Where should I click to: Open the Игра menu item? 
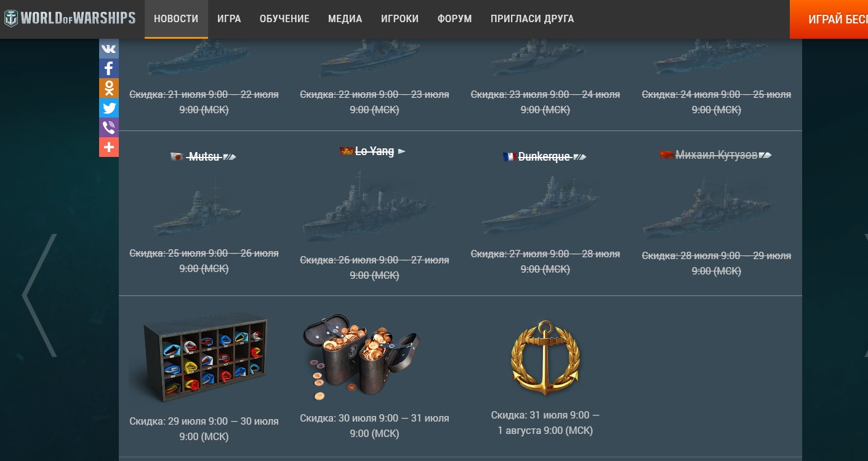pos(229,19)
